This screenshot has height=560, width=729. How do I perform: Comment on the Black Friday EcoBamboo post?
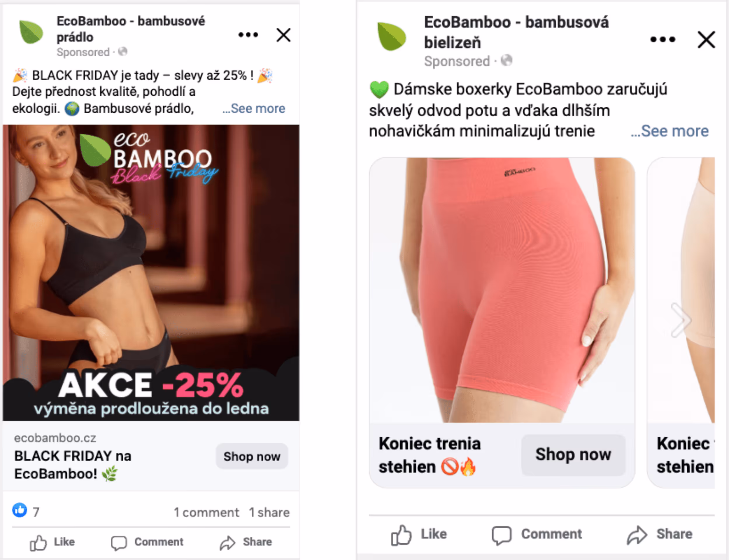tap(147, 542)
